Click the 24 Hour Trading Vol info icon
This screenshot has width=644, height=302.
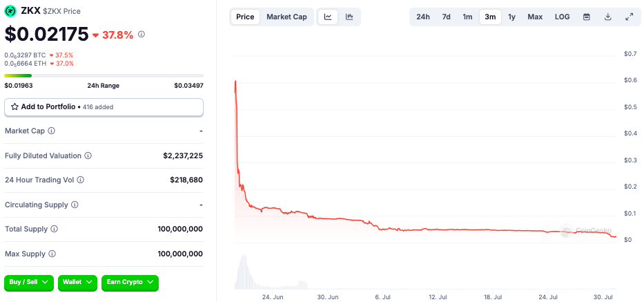tap(80, 180)
